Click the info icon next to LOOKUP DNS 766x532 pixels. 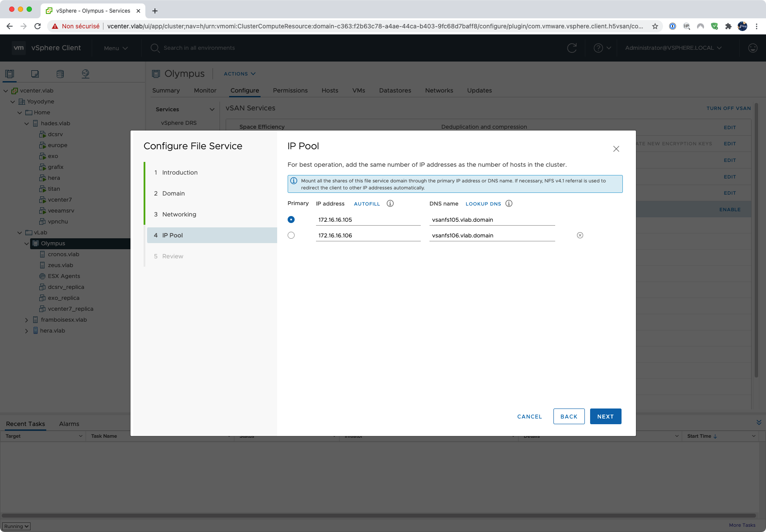(x=508, y=203)
